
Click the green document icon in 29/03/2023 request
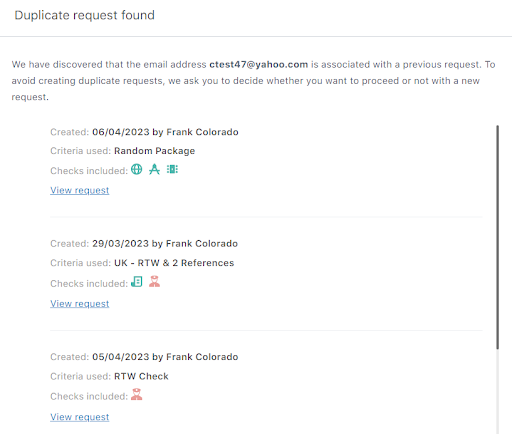tap(137, 282)
